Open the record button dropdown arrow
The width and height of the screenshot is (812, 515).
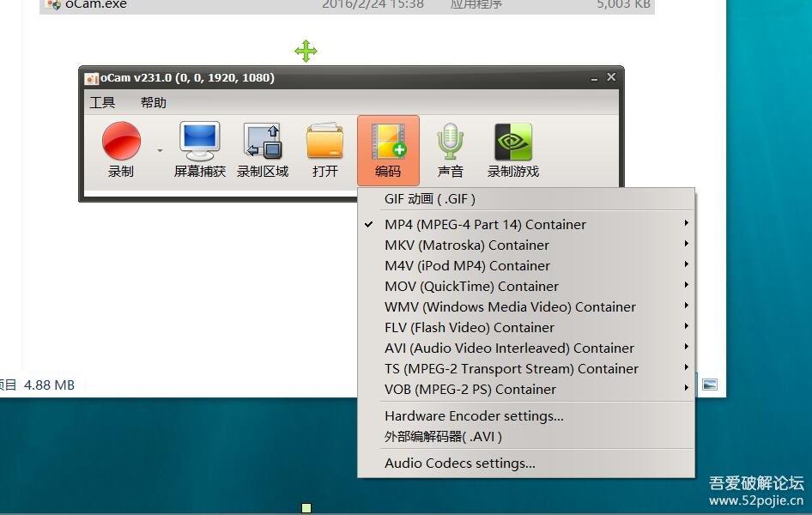[160, 150]
